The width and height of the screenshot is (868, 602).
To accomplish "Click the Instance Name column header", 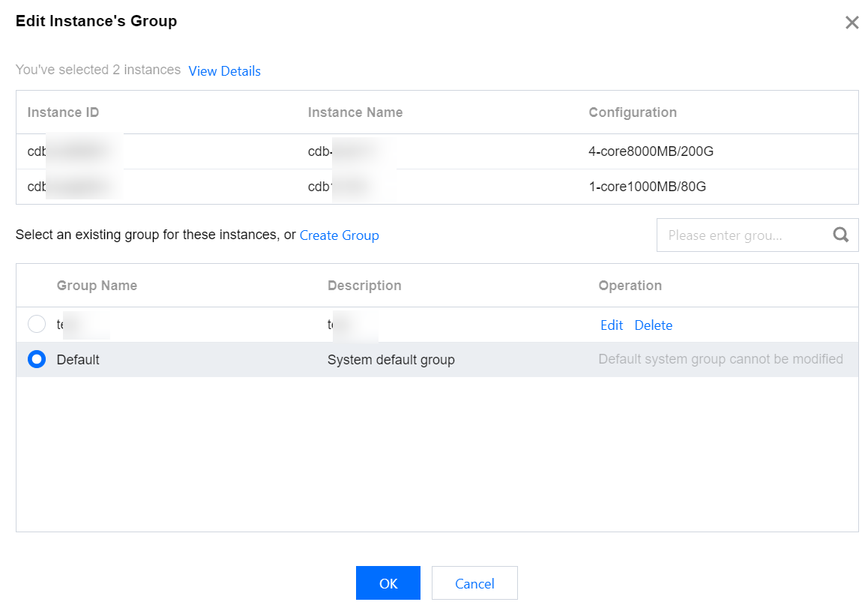I will [x=355, y=112].
